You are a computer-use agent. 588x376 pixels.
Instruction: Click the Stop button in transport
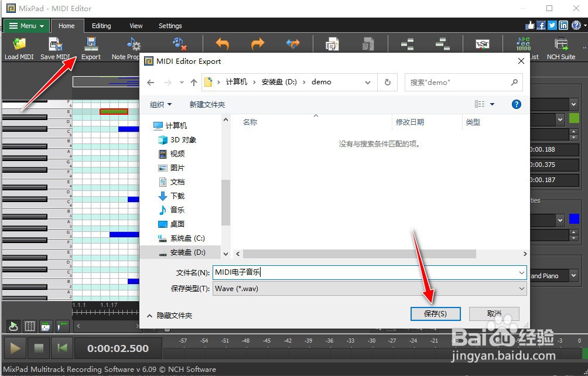(39, 348)
